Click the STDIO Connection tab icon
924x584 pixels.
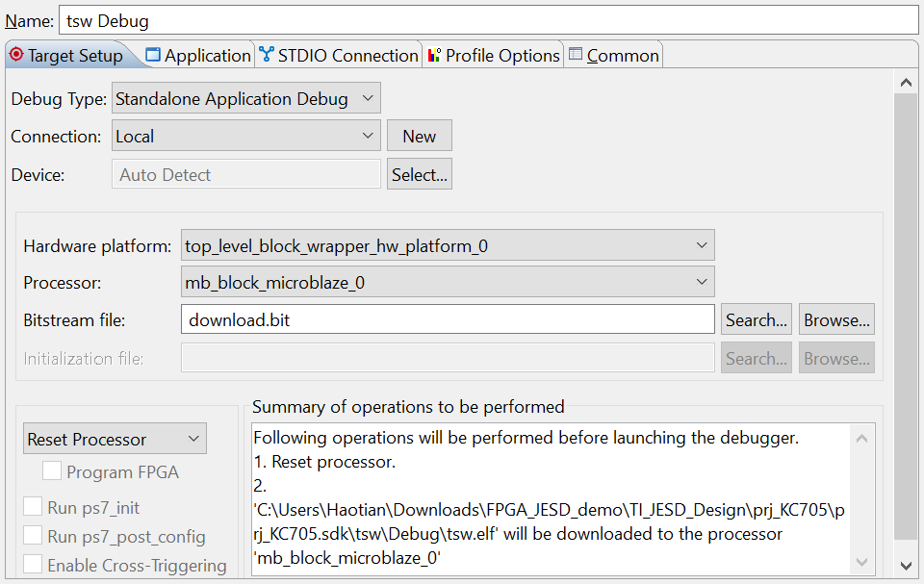coord(267,55)
